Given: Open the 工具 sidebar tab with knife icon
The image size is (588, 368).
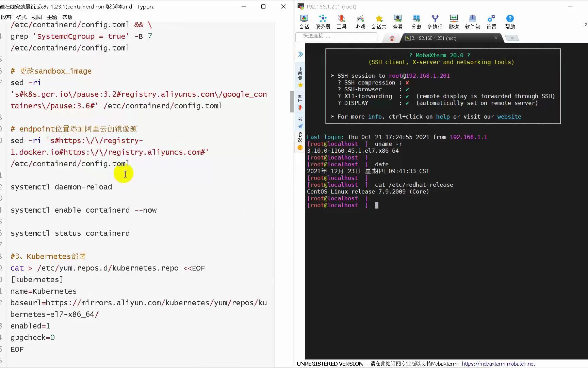Looking at the screenshot, I should tap(300, 103).
